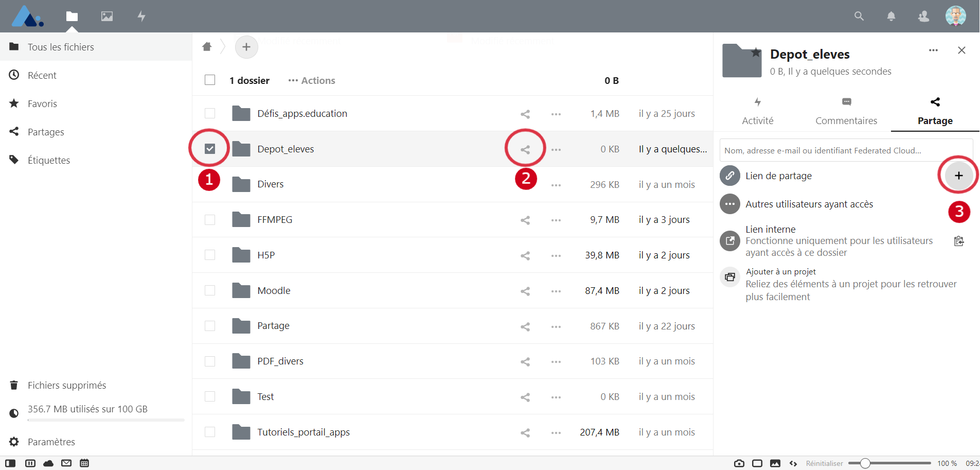Open three-dot menu for Divers folder
The image size is (980, 470).
(556, 185)
